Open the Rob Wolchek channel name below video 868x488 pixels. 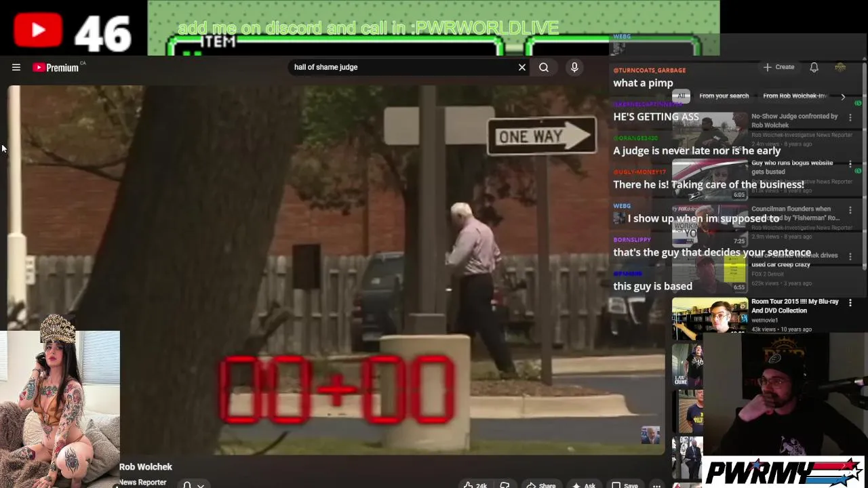click(146, 466)
